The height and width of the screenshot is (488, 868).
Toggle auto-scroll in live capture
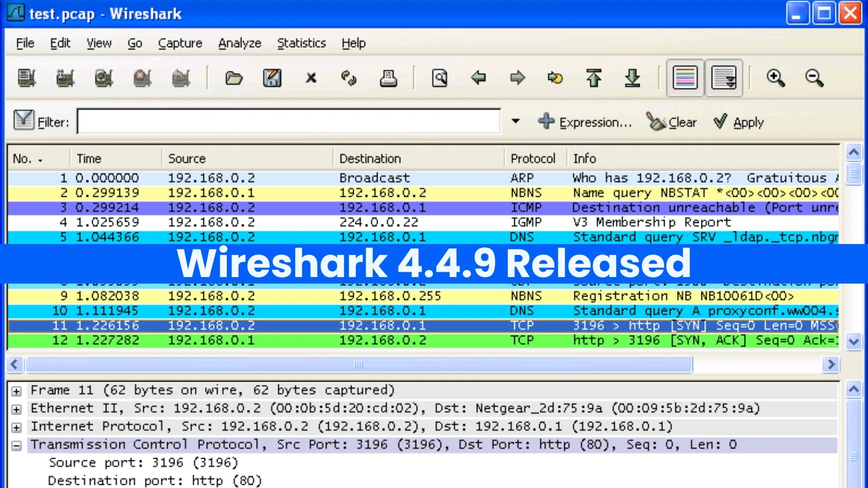pyautogui.click(x=724, y=78)
